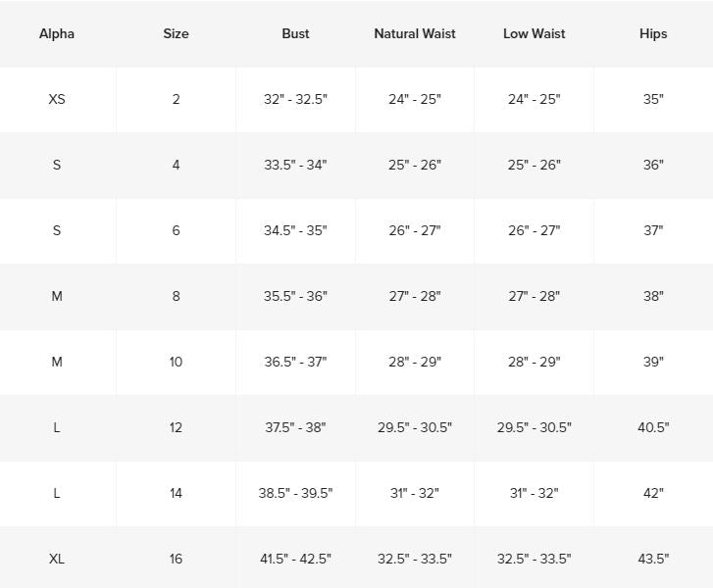Click the Alpha column header
Image resolution: width=713 pixels, height=588 pixels.
tap(57, 33)
